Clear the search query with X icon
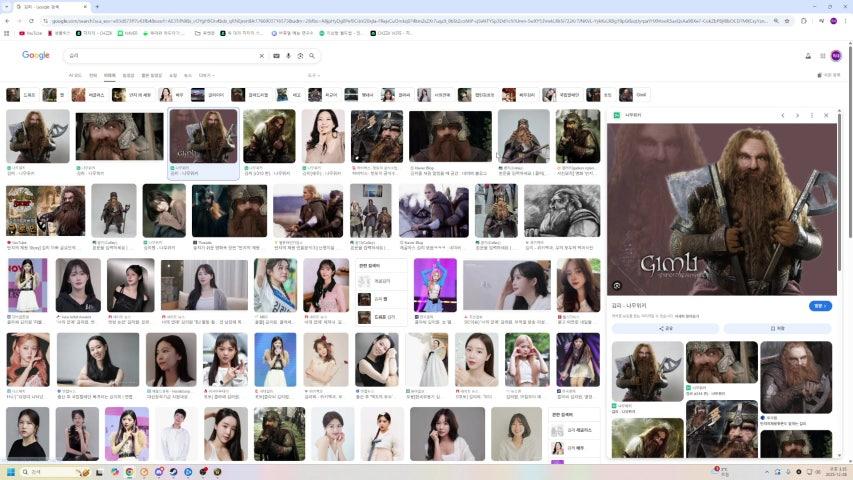853x480 pixels. [x=262, y=56]
